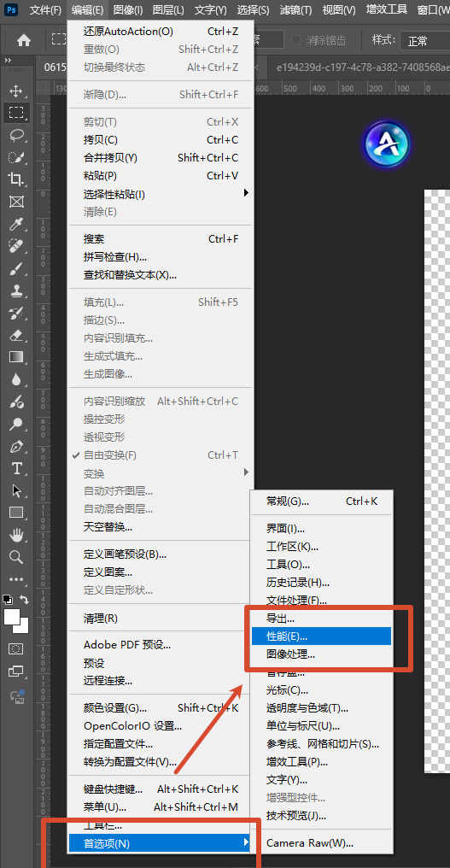The height and width of the screenshot is (868, 450).
Task: Collapse the toolbar with double-arrow icon
Action: (8, 60)
